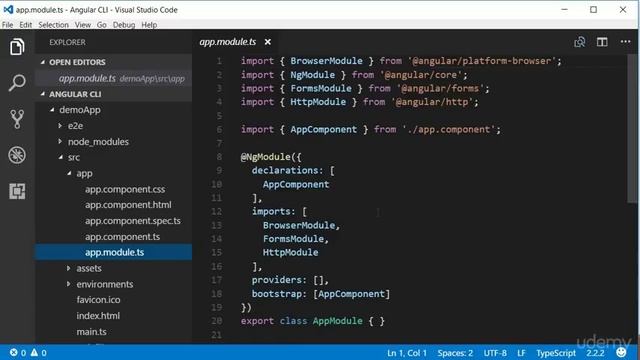Click the Ln 1, Col 1 status indicator
Image resolution: width=640 pixels, height=360 pixels.
tap(407, 353)
